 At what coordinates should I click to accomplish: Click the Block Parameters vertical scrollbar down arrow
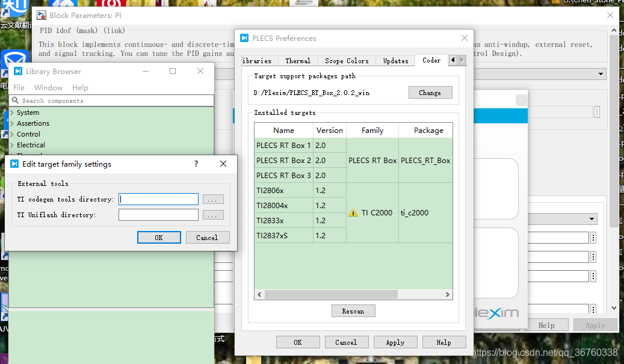[x=614, y=308]
